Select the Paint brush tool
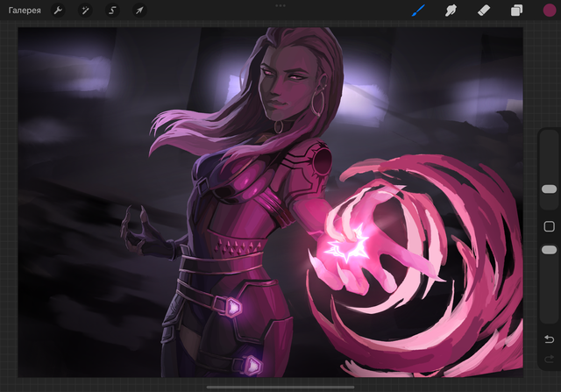The height and width of the screenshot is (392, 561). click(418, 11)
